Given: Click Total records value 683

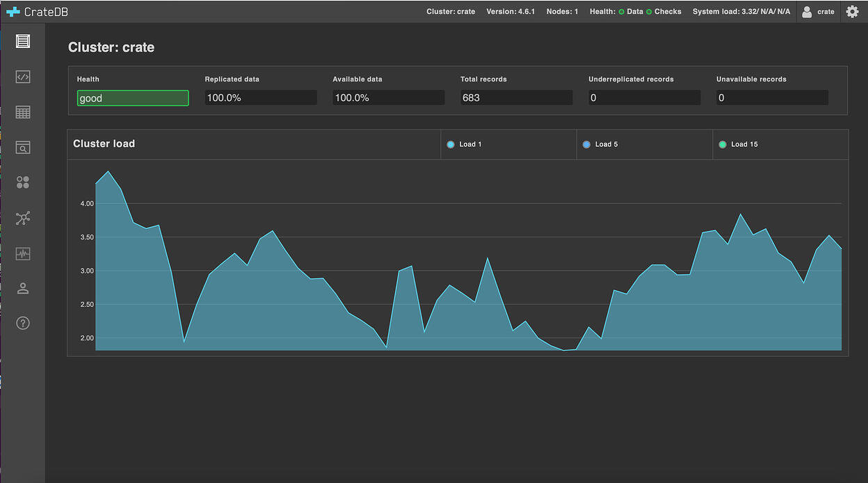Looking at the screenshot, I should click(x=517, y=98).
